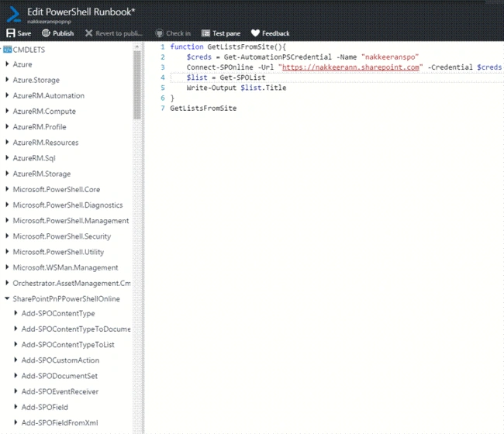Viewport: 504px width, 434px height.
Task: Click the Revert to published X icon
Action: (88, 33)
